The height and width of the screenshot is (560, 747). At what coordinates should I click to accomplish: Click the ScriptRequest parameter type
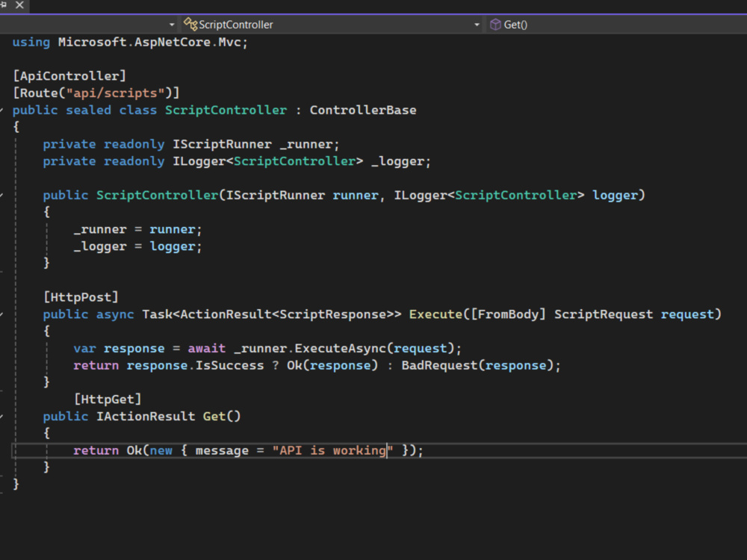click(604, 314)
